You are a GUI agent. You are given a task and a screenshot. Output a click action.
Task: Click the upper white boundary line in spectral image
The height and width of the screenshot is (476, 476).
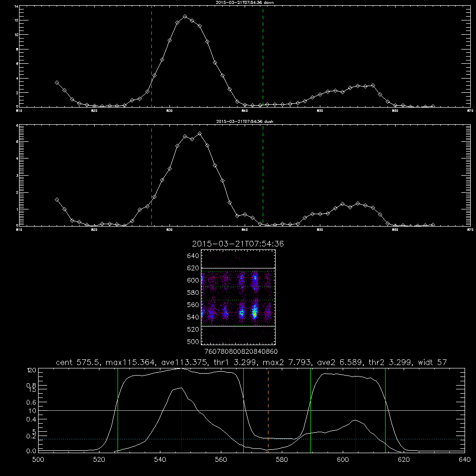(238, 268)
